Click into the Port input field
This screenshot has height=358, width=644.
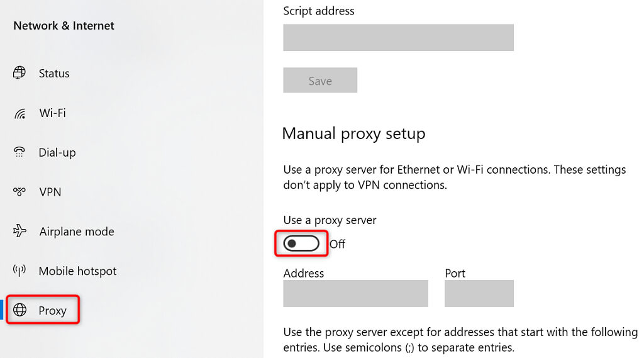point(479,294)
